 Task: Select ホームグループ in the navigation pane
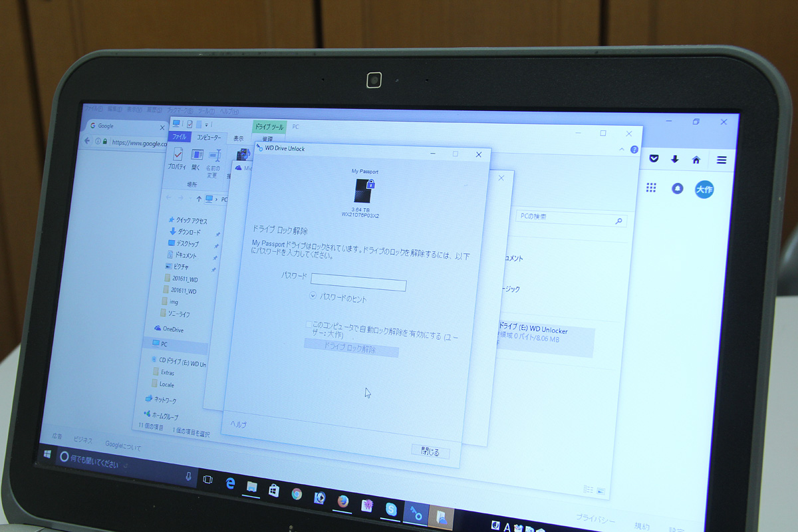tap(160, 416)
